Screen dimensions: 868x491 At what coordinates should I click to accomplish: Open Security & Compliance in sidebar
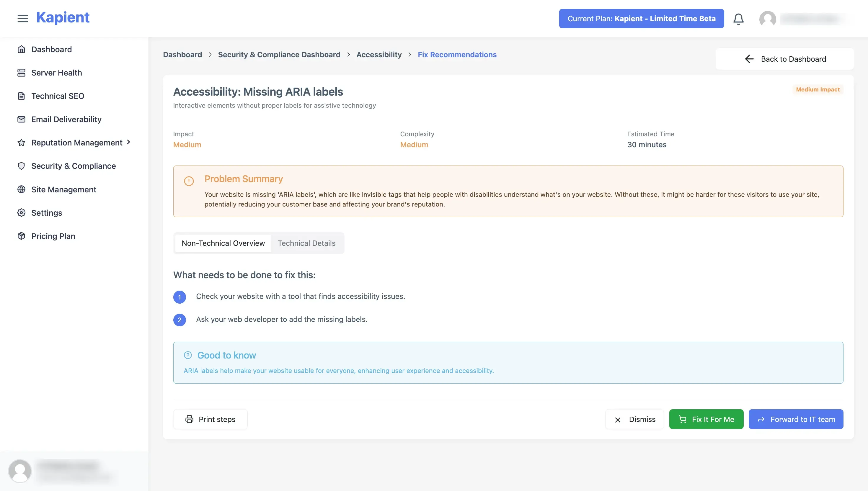(x=74, y=166)
